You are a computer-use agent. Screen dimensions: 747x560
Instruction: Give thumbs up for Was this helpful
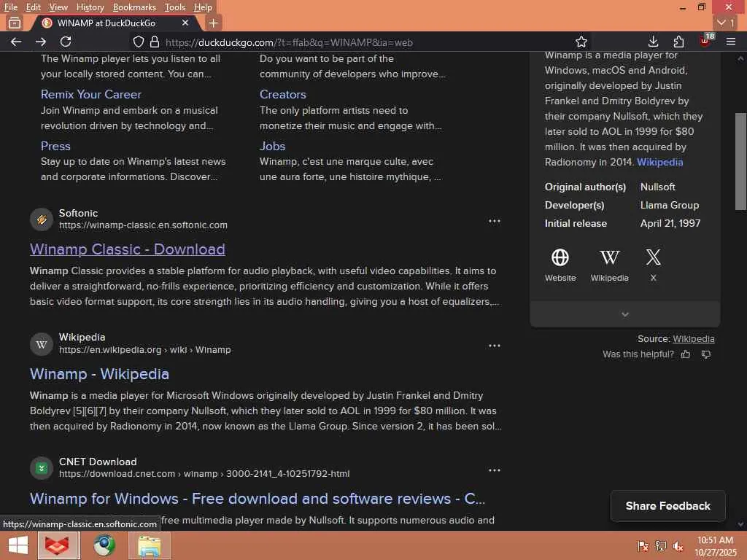686,354
